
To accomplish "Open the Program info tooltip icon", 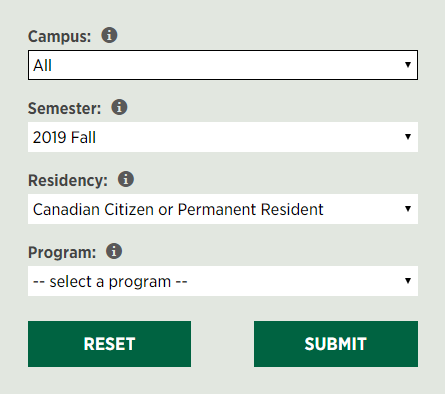I will pos(114,251).
